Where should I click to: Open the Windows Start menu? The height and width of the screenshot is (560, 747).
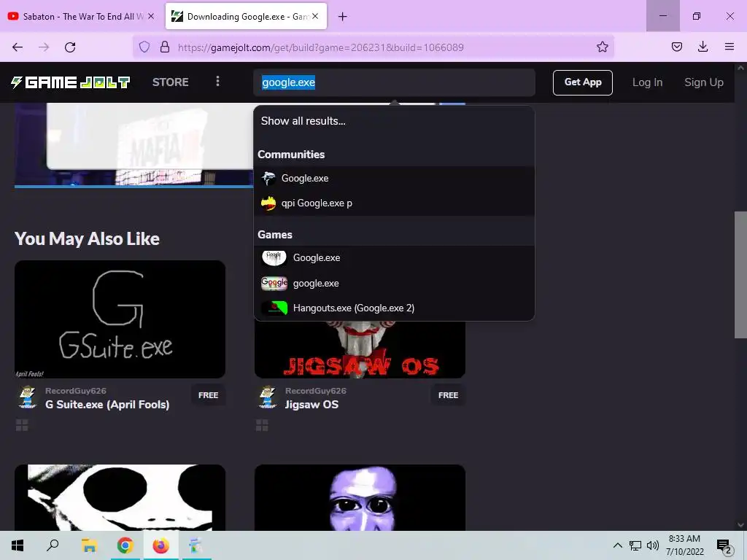click(18, 545)
